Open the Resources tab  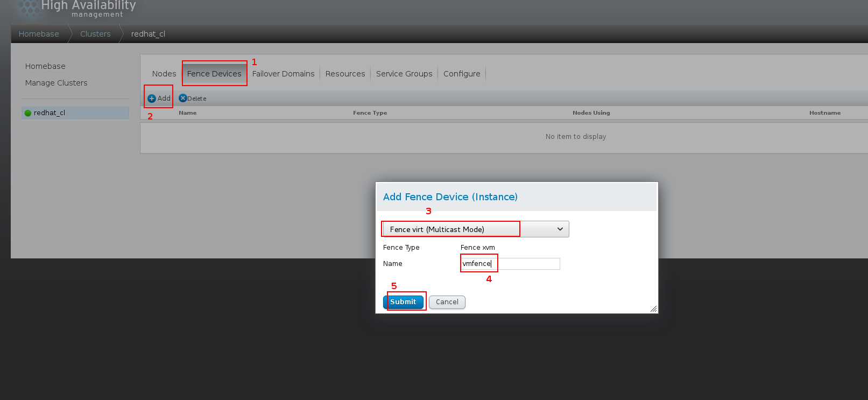[345, 74]
